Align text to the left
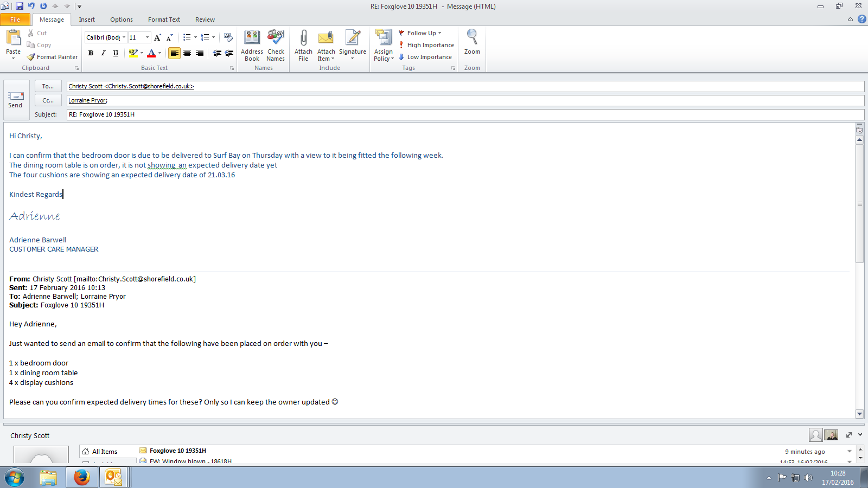Image resolution: width=868 pixels, height=488 pixels. 174,53
